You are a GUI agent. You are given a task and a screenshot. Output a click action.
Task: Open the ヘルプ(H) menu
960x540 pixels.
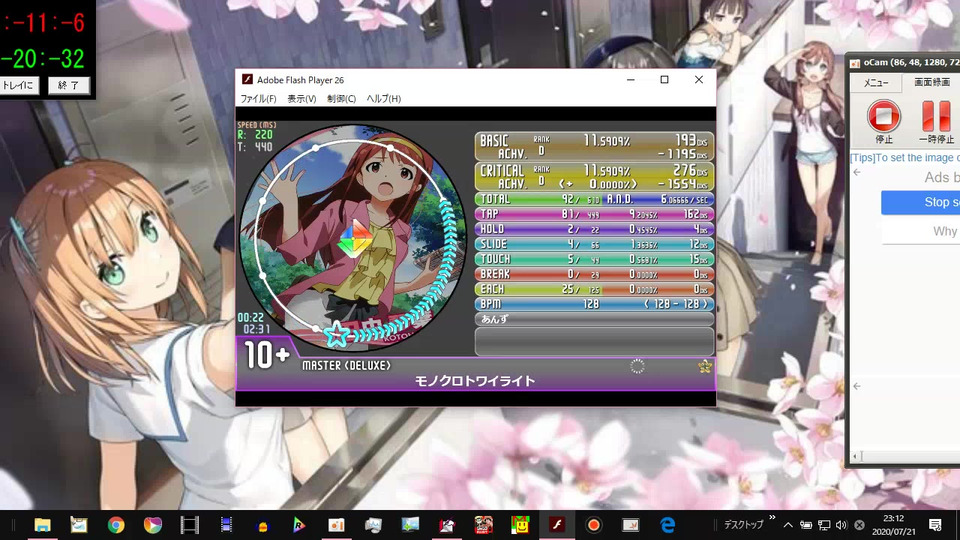384,99
